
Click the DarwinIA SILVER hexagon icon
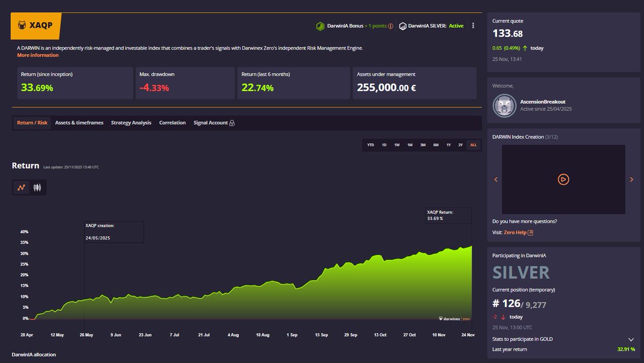(403, 25)
